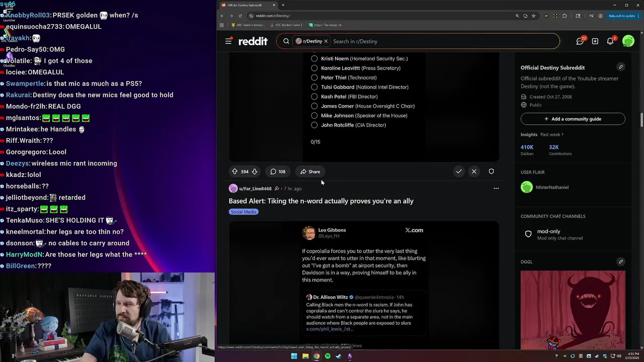Select John Ratcliffe poll option
Viewport: 644px width, 362px height.
pos(314,125)
